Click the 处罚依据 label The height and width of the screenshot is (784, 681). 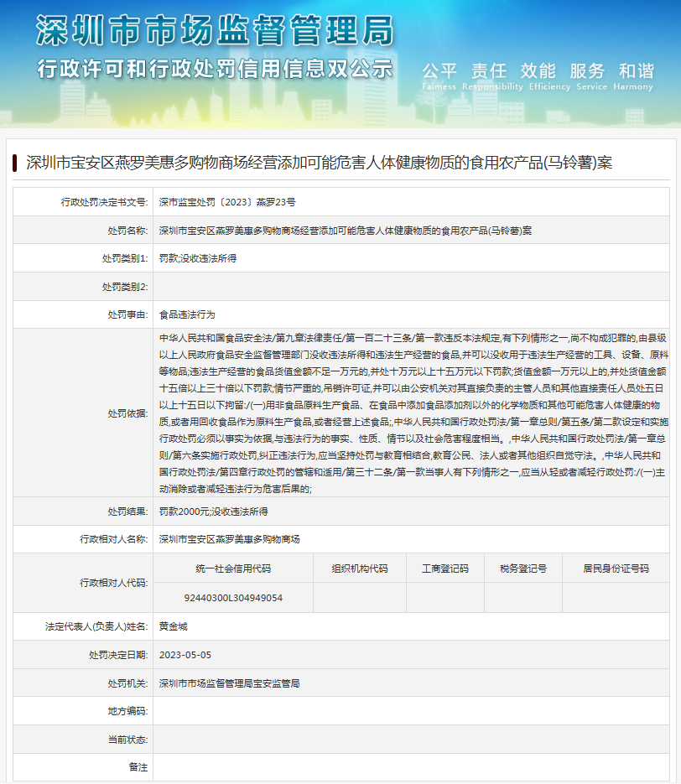click(128, 413)
